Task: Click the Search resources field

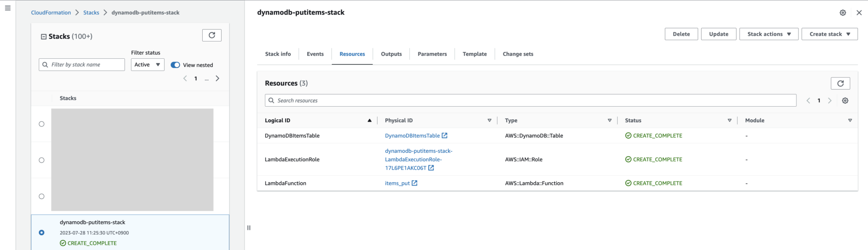Action: 530,101
